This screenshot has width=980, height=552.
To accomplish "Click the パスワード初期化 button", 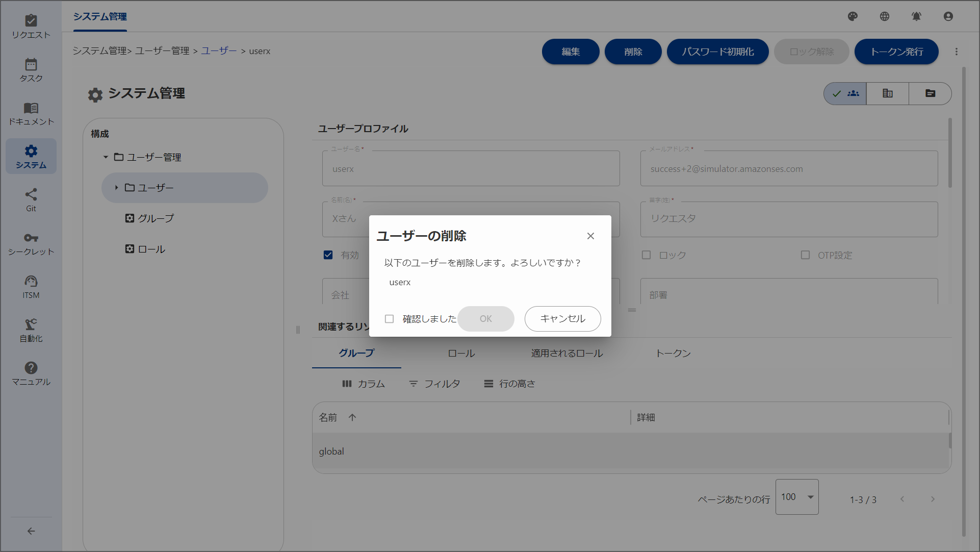I will pyautogui.click(x=718, y=52).
